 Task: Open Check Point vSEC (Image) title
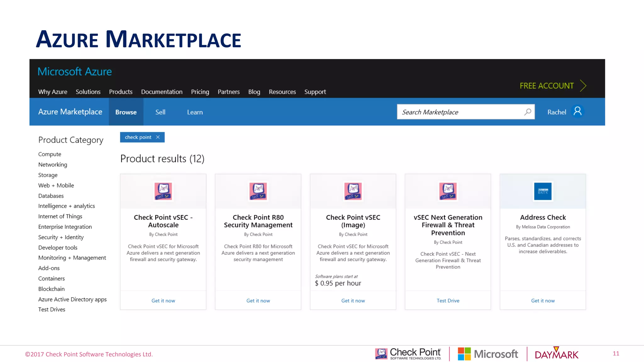click(x=353, y=221)
